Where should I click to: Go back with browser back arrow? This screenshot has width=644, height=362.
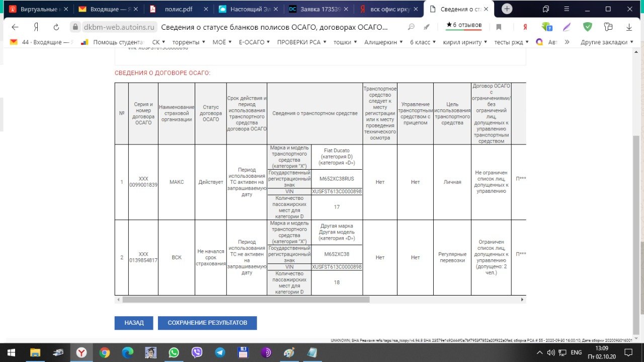tap(15, 27)
